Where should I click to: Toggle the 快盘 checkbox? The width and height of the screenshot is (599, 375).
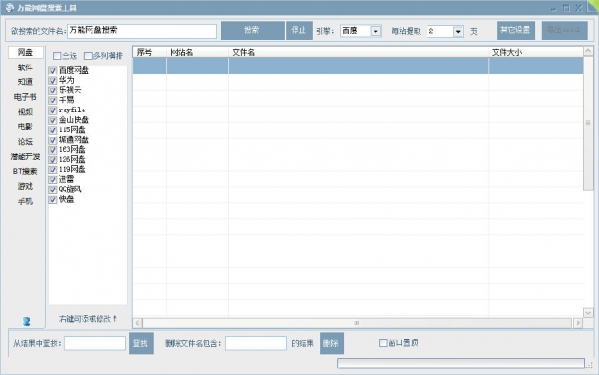[x=53, y=200]
